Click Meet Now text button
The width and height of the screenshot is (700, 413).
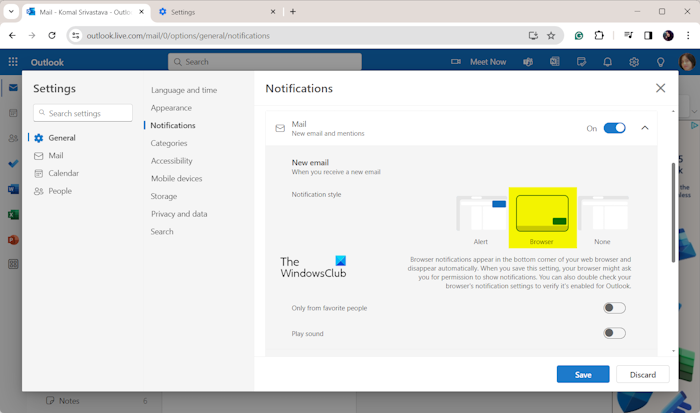click(488, 62)
